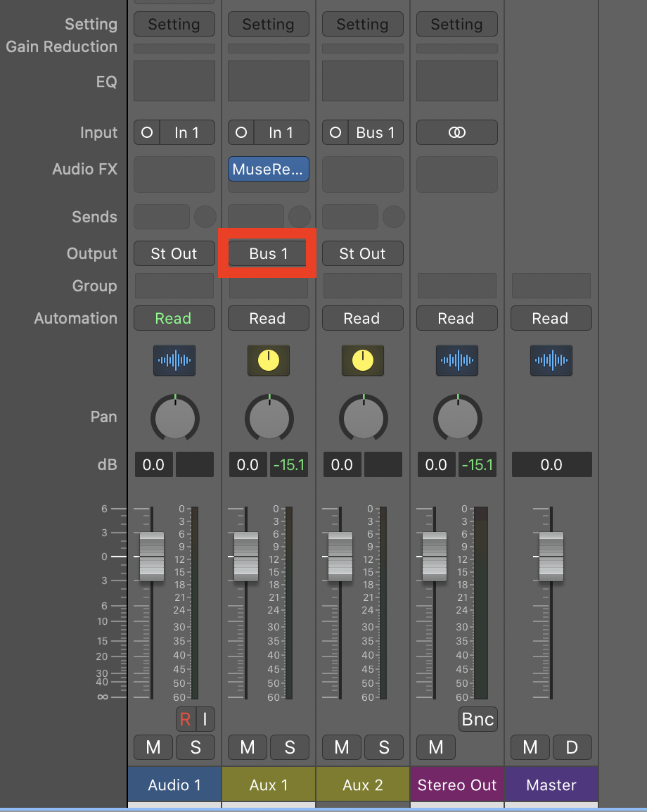
Task: Click the Bnc bounce button
Action: pos(478,719)
